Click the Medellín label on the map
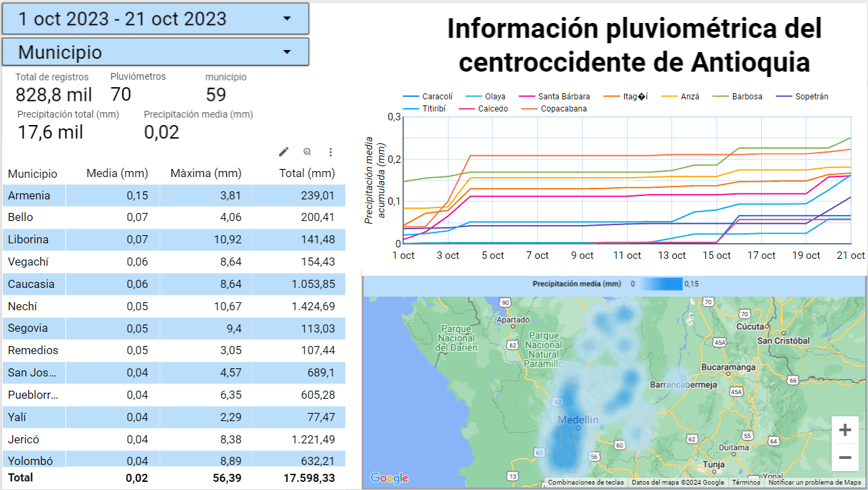The width and height of the screenshot is (868, 490). click(x=578, y=420)
